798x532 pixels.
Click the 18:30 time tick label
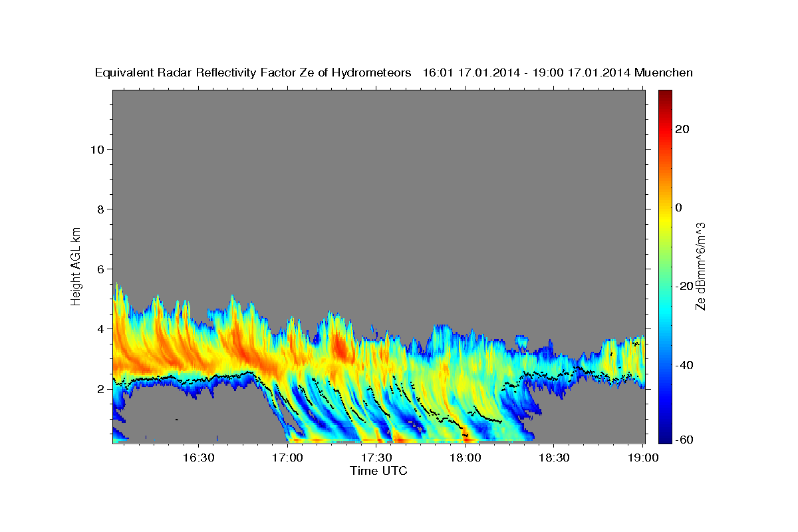tap(555, 458)
